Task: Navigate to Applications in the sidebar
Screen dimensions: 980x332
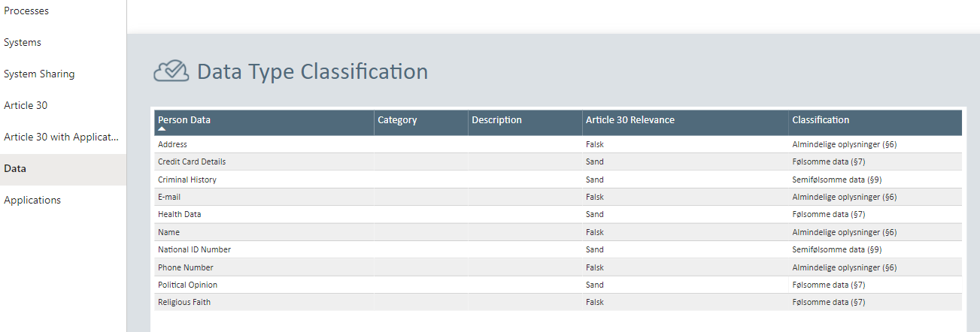Action: pyautogui.click(x=32, y=201)
